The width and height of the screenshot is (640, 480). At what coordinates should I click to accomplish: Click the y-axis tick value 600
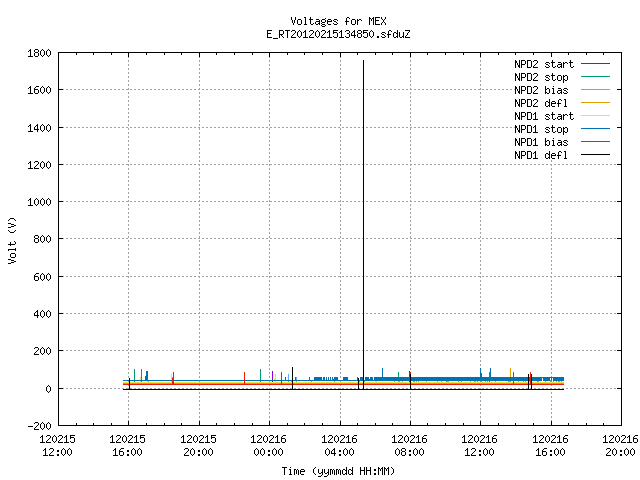(42, 277)
